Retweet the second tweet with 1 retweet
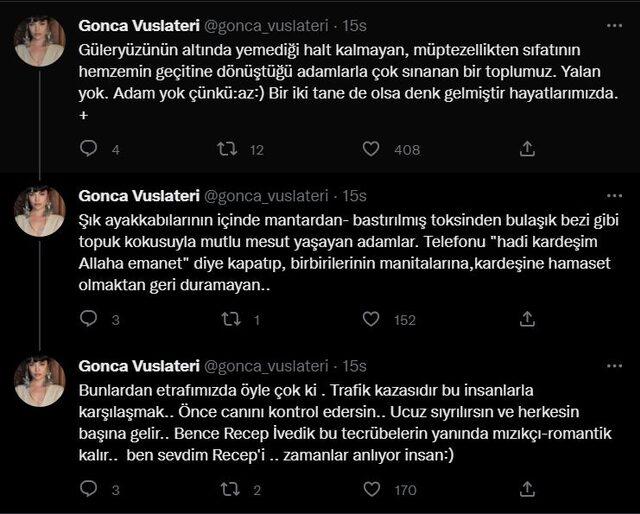This screenshot has width=640, height=514. pos(227,320)
